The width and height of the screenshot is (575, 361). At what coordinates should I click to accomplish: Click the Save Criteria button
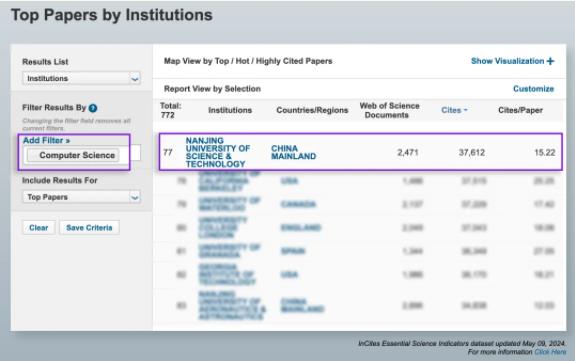click(89, 228)
